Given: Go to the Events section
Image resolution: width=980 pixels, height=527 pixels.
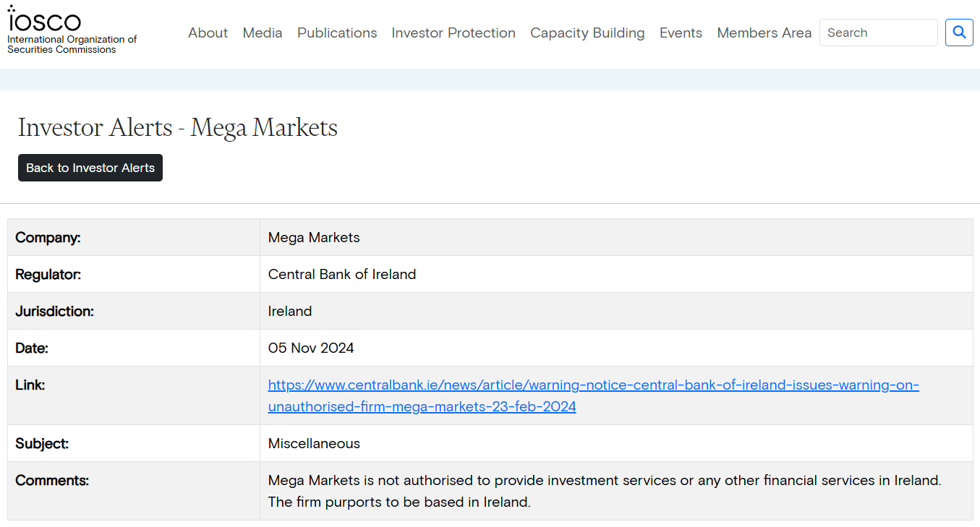Looking at the screenshot, I should pyautogui.click(x=681, y=33).
